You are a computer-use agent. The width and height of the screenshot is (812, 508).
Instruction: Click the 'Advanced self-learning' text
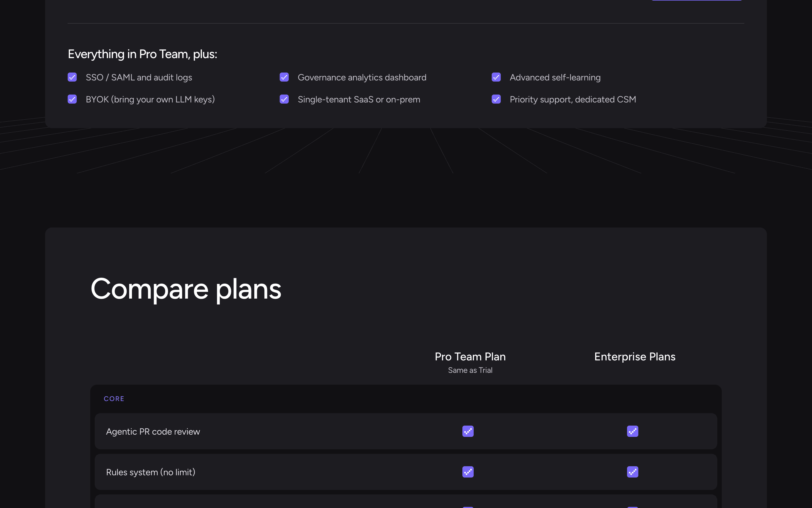coord(555,77)
